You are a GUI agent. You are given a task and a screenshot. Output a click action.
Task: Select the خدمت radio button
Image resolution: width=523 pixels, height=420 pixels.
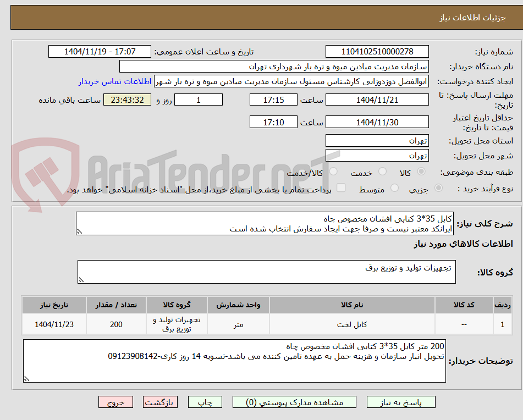coord(382,172)
